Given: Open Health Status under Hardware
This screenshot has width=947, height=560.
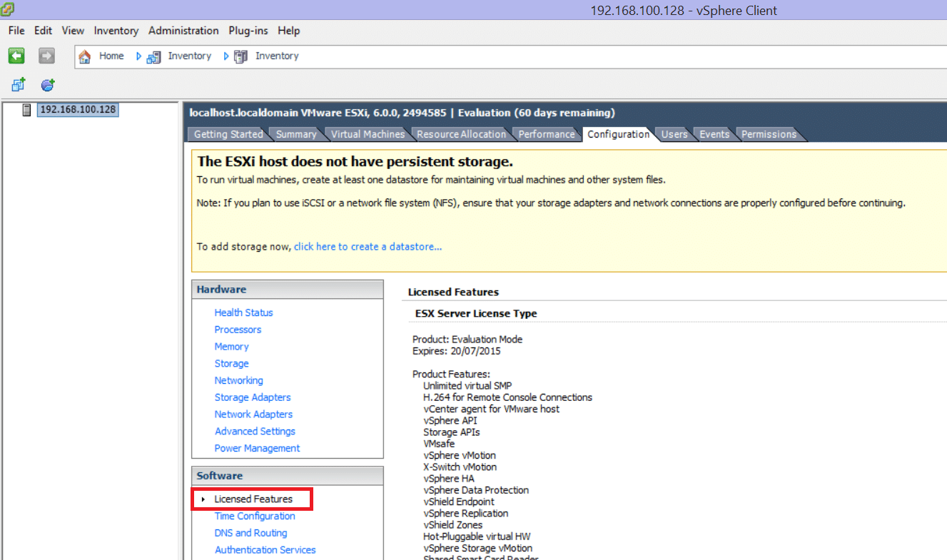Looking at the screenshot, I should tap(243, 312).
